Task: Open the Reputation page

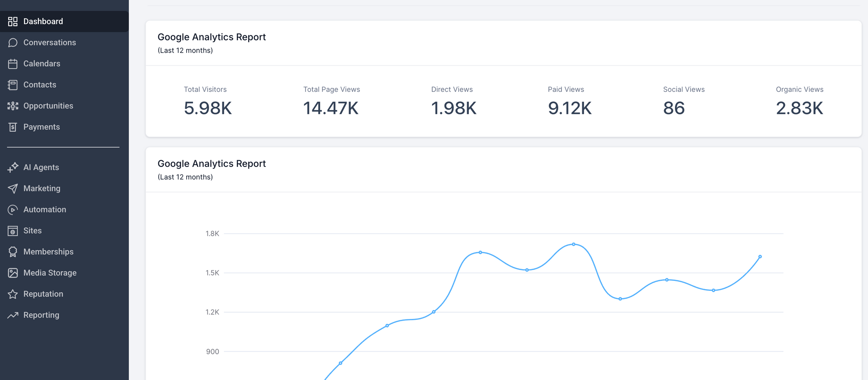Action: (64, 294)
